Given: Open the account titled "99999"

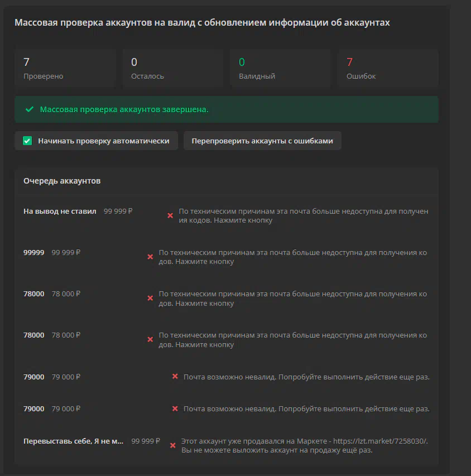Looking at the screenshot, I should coord(33,252).
